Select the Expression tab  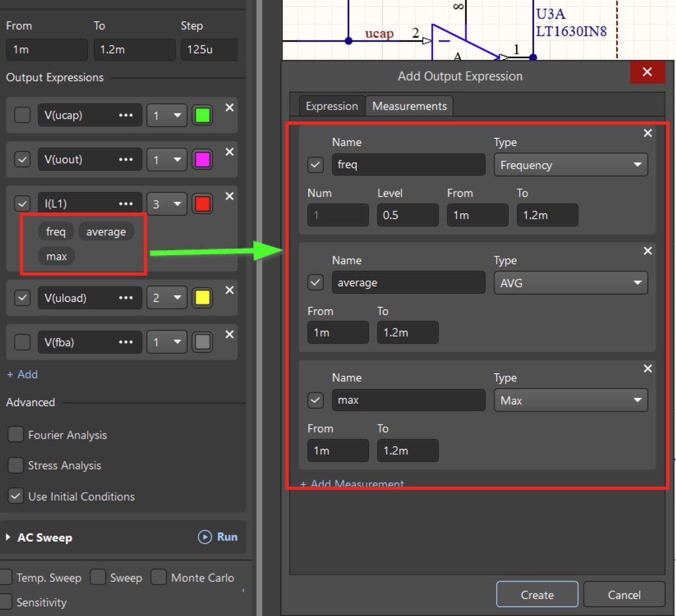(331, 106)
